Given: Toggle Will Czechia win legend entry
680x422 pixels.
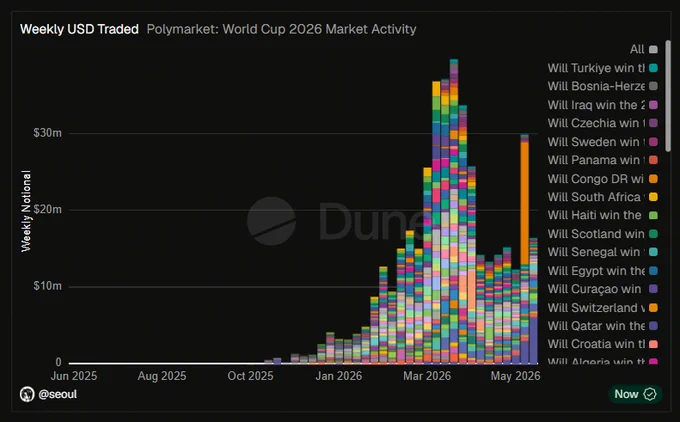Looking at the screenshot, I should [x=602, y=123].
